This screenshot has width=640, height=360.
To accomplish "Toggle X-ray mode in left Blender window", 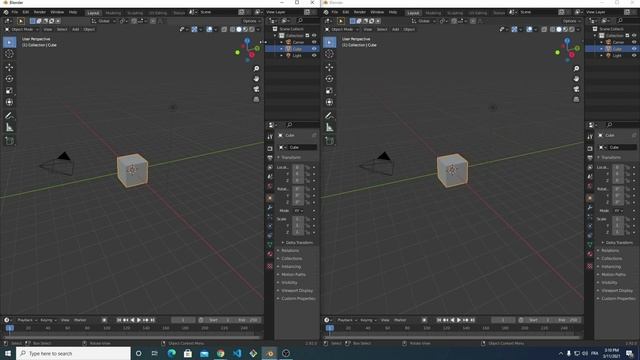I will 224,29.
